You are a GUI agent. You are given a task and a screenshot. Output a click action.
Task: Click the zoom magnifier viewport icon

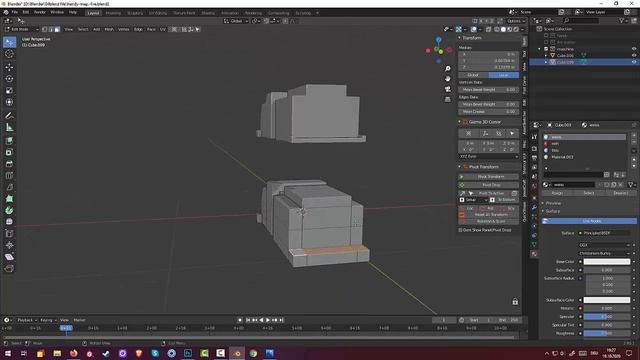click(x=448, y=69)
